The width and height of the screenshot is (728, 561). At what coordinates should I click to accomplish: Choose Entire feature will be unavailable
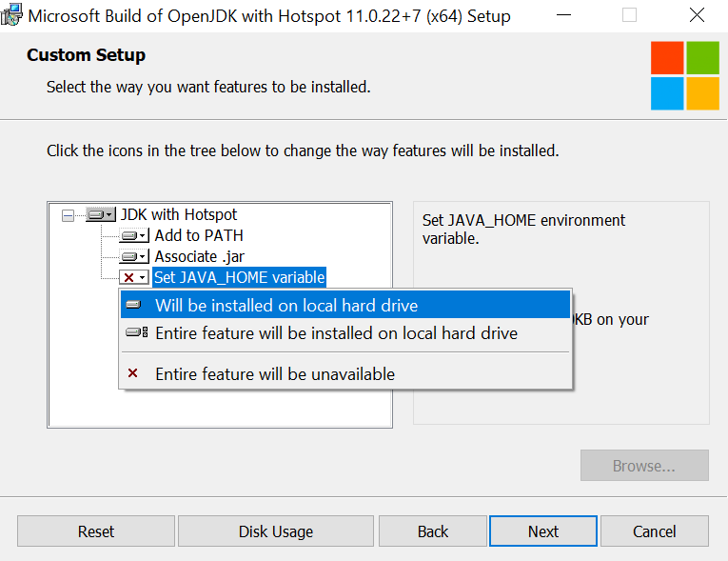click(x=344, y=373)
